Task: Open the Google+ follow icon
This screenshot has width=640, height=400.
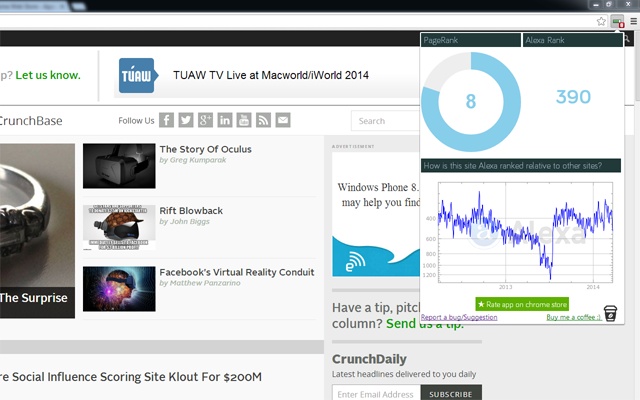Action: point(205,120)
